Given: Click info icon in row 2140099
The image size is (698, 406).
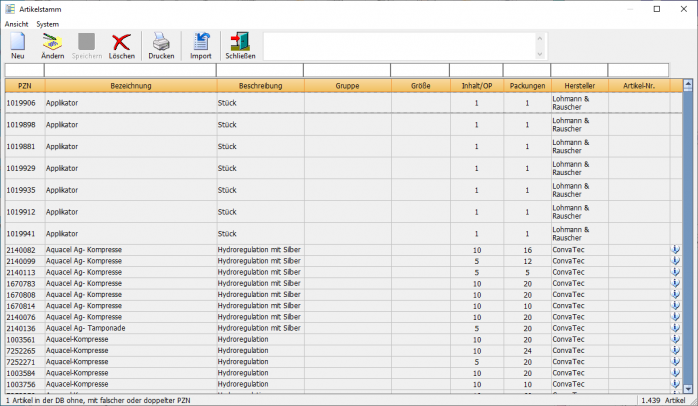Looking at the screenshot, I should [x=675, y=261].
